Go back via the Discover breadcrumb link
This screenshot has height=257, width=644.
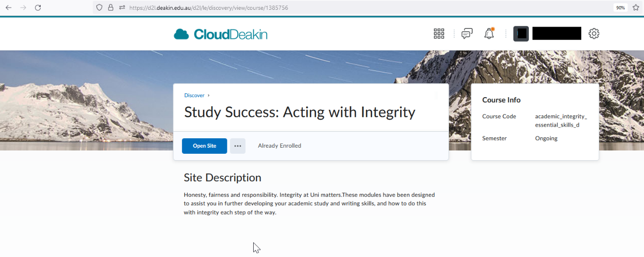194,95
